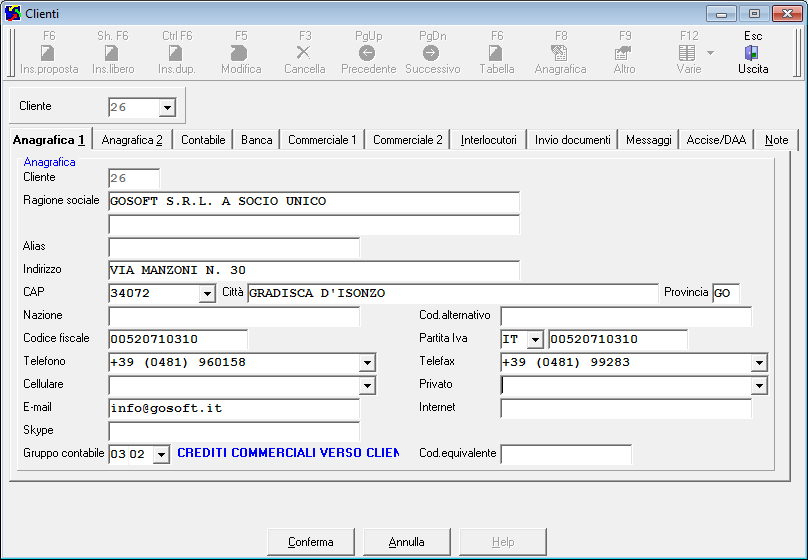The width and height of the screenshot is (808, 560).
Task: Open the Accise/DAA tab
Action: point(716,140)
